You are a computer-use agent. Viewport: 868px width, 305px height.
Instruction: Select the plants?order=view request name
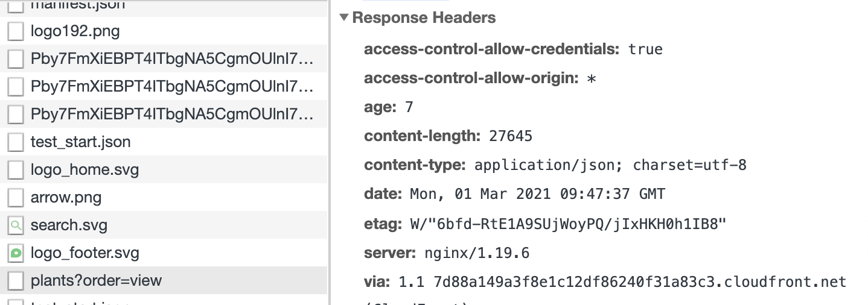tap(96, 281)
